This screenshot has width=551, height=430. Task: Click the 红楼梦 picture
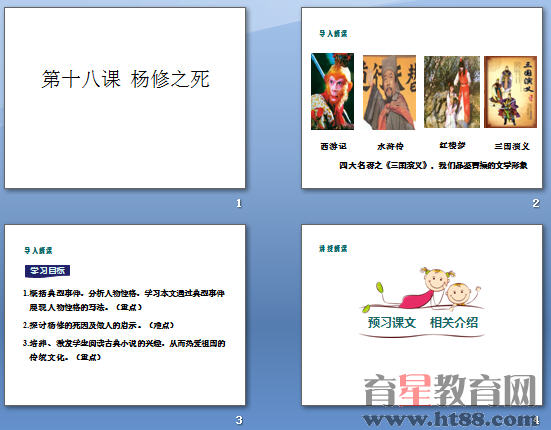(452, 92)
